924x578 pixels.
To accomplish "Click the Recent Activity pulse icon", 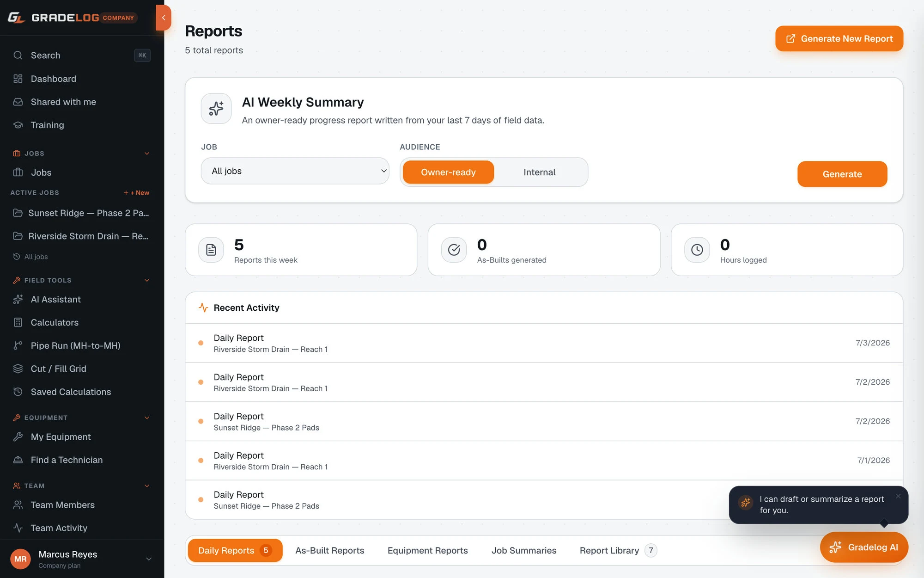I will pos(203,307).
